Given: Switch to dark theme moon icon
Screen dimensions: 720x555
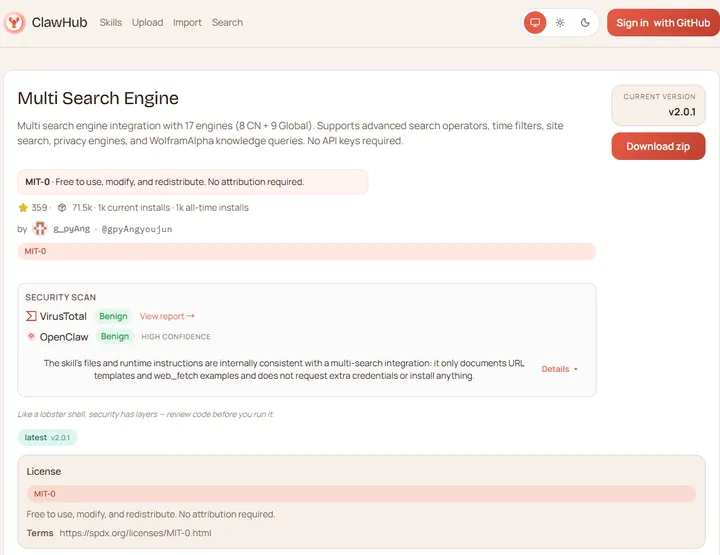Looking at the screenshot, I should tap(585, 22).
